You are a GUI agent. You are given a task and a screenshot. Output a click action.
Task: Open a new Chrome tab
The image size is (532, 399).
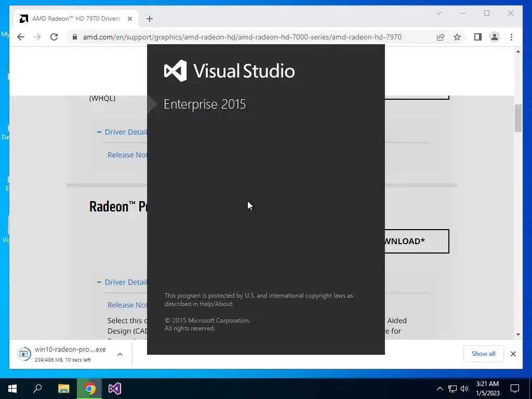150,19
